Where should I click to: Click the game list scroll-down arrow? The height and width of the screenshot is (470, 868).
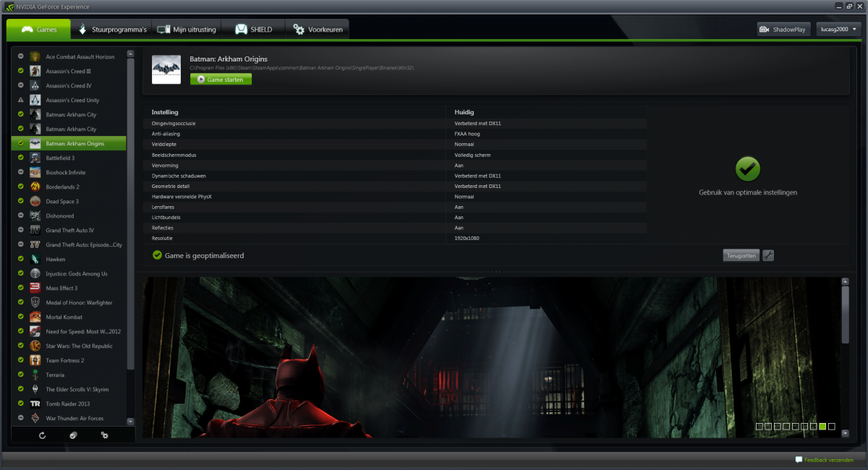(130, 421)
